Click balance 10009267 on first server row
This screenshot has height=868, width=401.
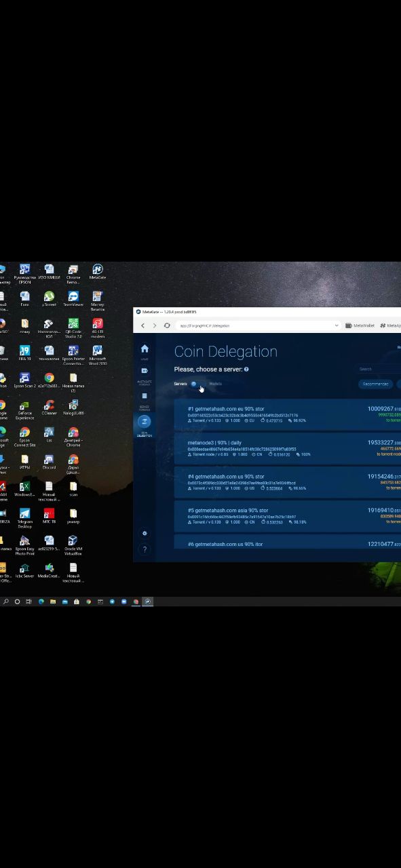click(x=384, y=409)
